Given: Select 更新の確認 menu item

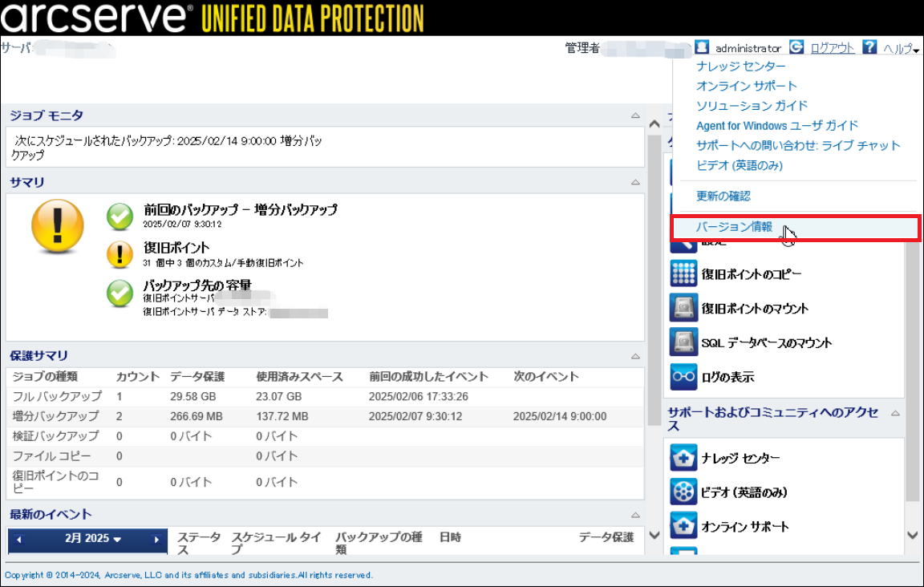Looking at the screenshot, I should (723, 196).
